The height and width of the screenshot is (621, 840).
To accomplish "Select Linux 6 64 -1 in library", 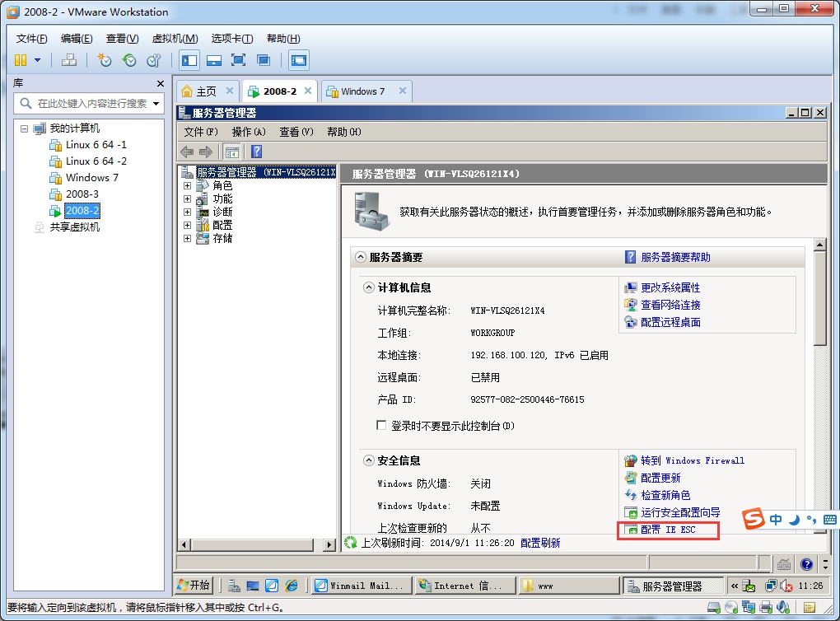I will coord(96,145).
